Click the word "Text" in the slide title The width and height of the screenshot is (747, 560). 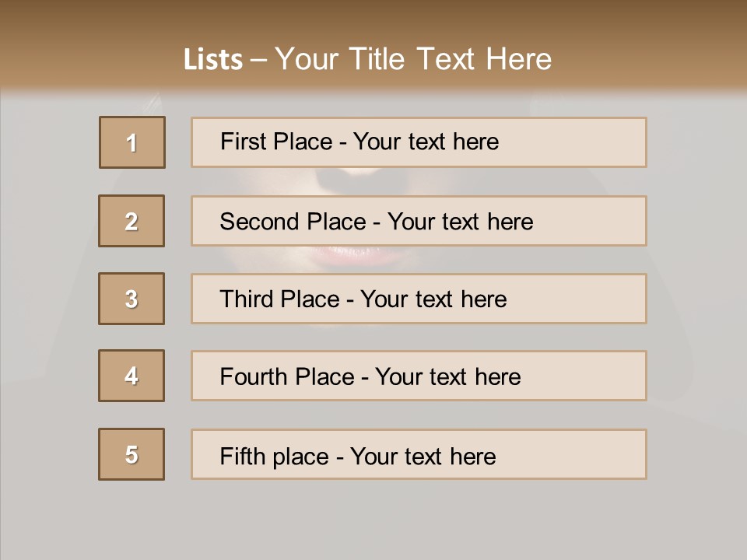tap(445, 60)
